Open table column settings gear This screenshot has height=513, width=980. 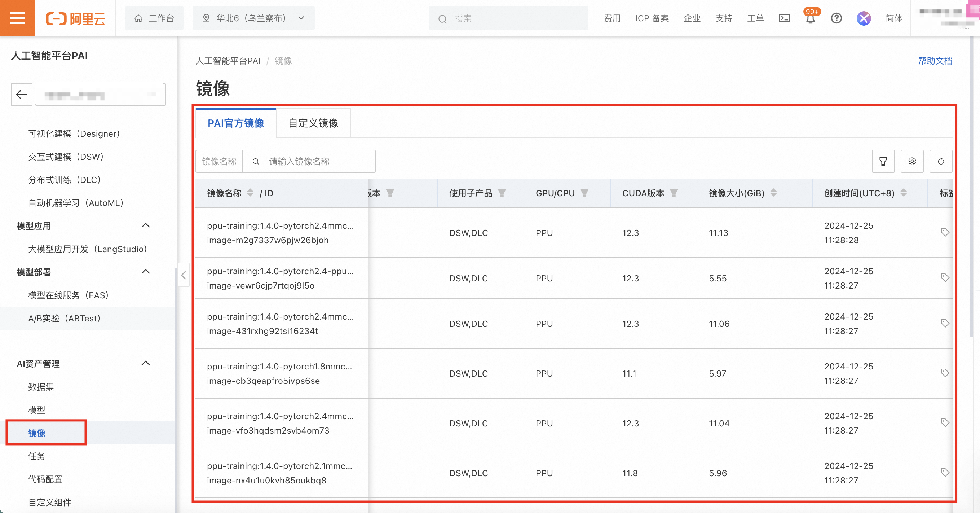[x=911, y=161]
